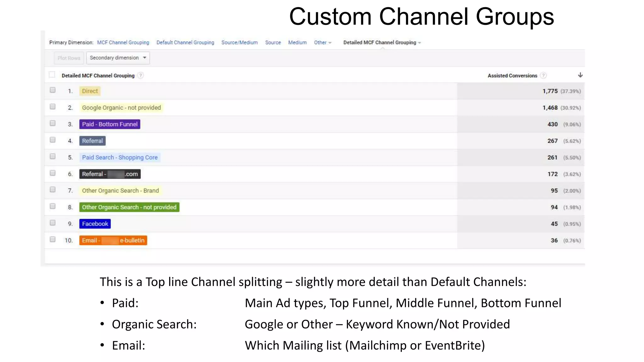
Task: Check the Other Organic Search - Brand row
Action: (x=53, y=189)
